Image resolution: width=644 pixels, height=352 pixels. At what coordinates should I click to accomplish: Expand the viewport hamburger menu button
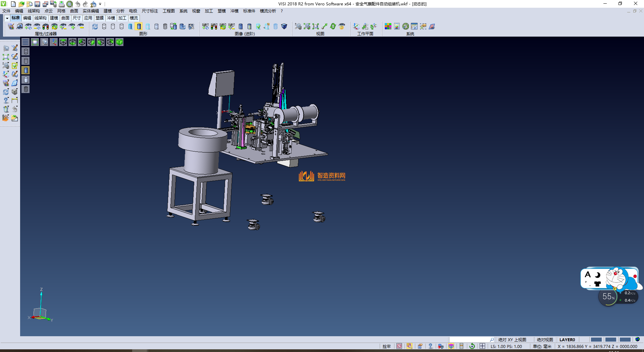[25, 42]
